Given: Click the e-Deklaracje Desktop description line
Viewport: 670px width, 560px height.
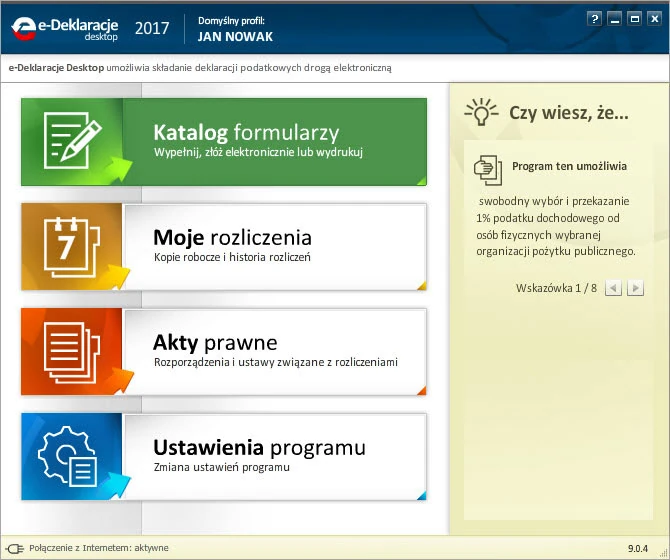Looking at the screenshot, I should (200, 67).
